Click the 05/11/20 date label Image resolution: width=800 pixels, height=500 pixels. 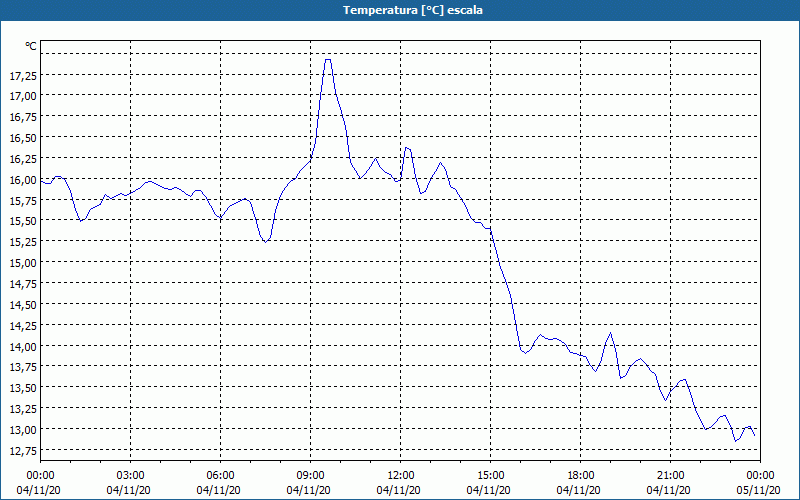[x=758, y=490]
